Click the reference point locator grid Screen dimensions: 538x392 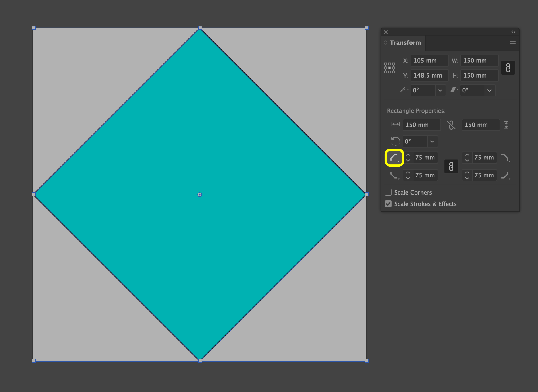389,68
